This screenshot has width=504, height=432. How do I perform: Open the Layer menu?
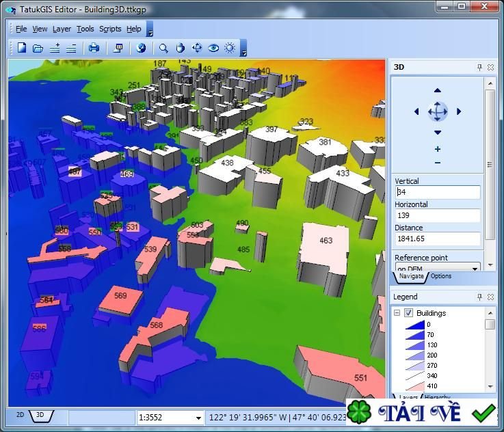pos(62,29)
